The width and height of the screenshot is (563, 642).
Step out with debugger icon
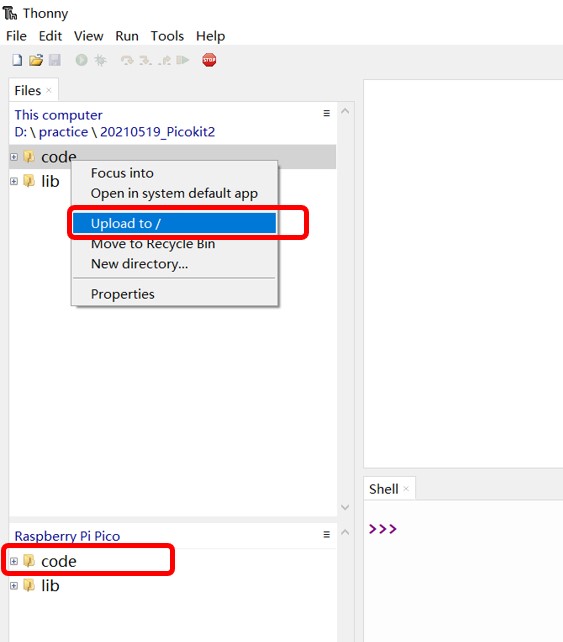click(x=165, y=61)
